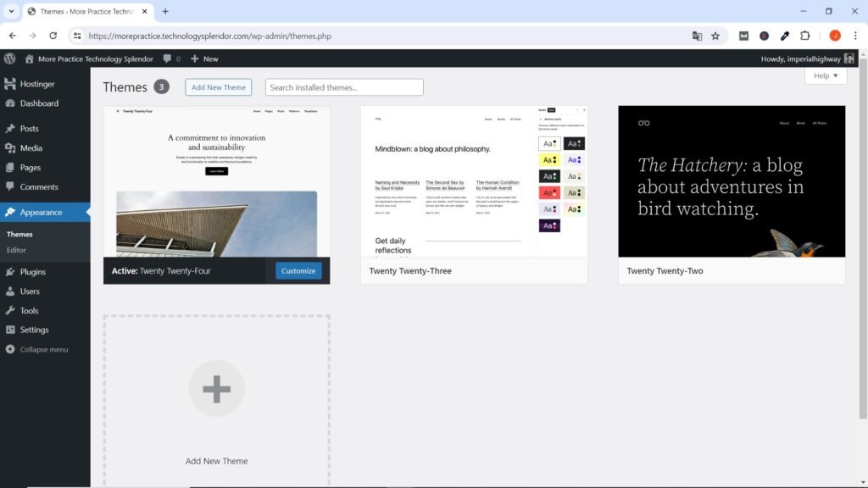Click the installed themes search field
This screenshot has width=868, height=488.
343,86
